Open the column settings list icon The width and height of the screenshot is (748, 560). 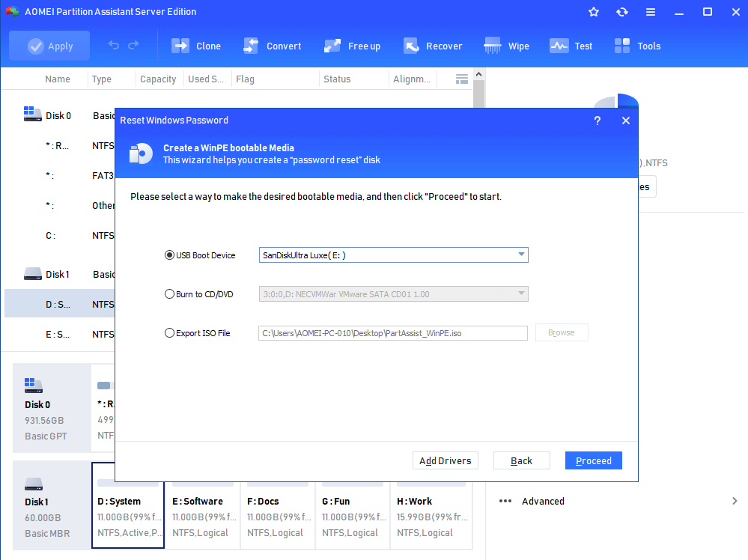click(x=462, y=79)
